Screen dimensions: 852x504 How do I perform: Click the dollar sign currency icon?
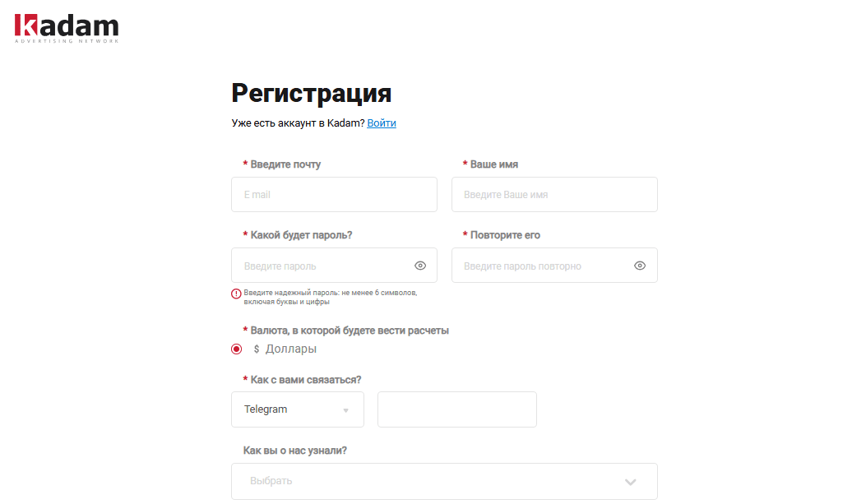(x=257, y=349)
